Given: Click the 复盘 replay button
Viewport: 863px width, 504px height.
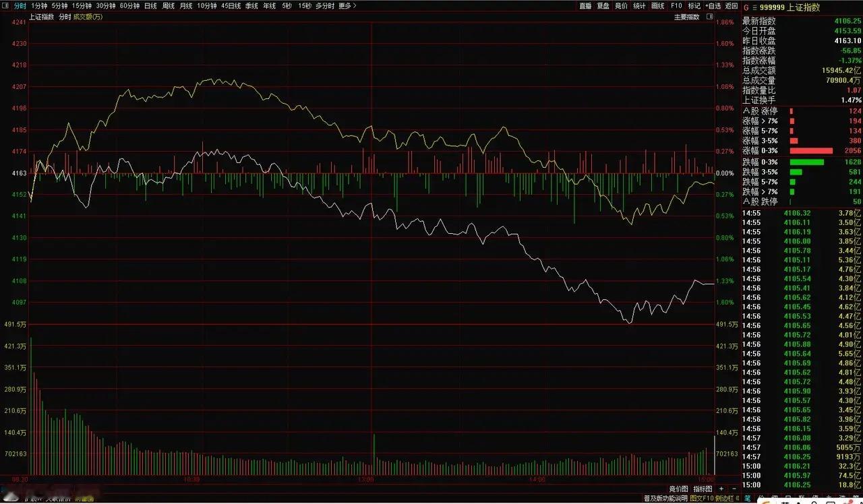Looking at the screenshot, I should coord(603,5).
